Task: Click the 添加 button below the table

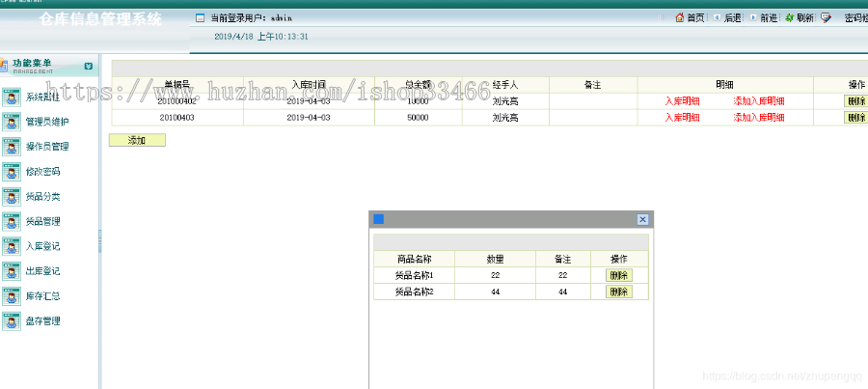Action: pyautogui.click(x=137, y=140)
